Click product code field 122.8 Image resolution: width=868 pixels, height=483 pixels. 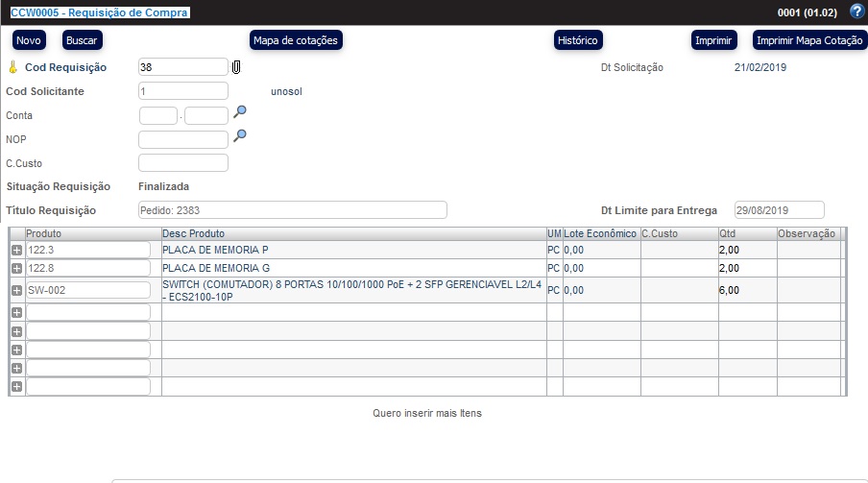(88, 268)
